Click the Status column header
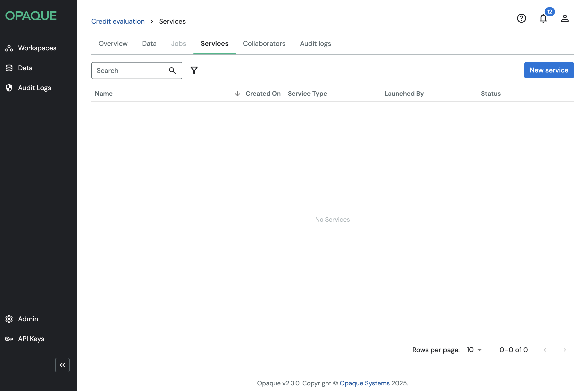Image resolution: width=588 pixels, height=391 pixels. tap(491, 93)
